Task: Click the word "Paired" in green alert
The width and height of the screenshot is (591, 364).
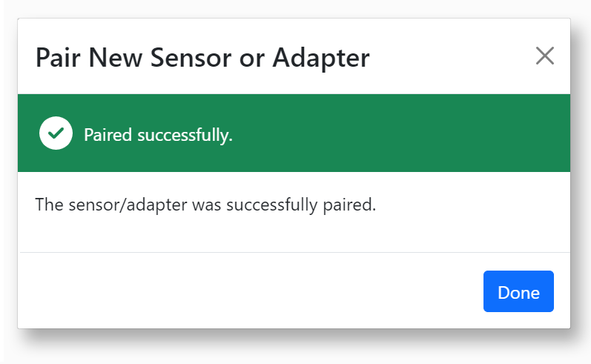Action: (108, 135)
